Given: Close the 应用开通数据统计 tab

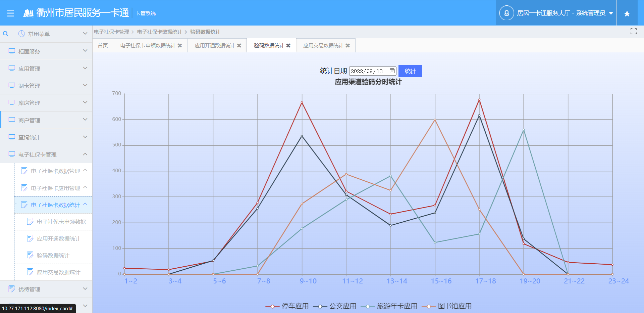Looking at the screenshot, I should 239,45.
